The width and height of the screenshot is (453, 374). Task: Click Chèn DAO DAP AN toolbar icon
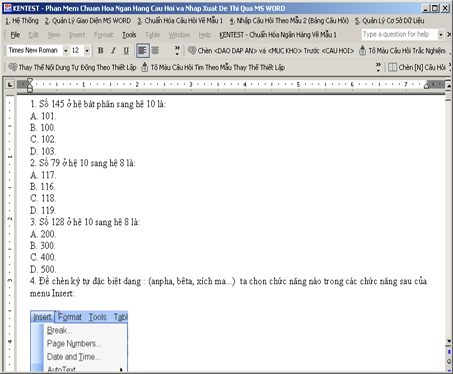(x=191, y=51)
